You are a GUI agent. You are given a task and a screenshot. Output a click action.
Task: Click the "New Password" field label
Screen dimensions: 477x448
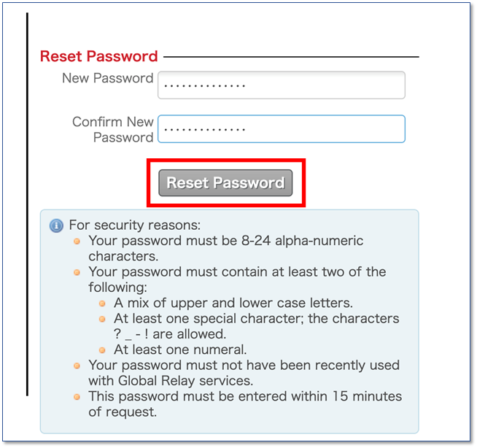click(108, 78)
